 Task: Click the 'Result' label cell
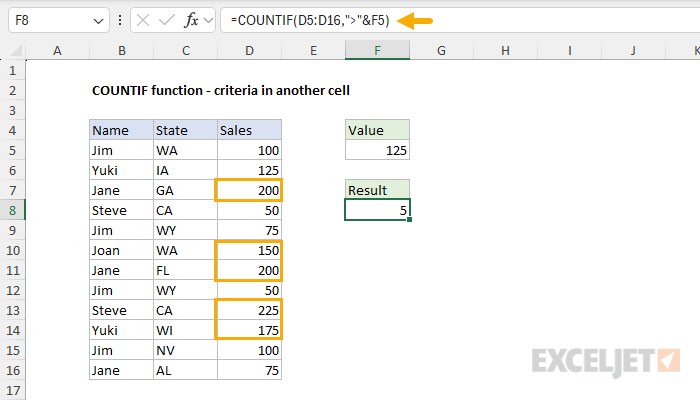[x=377, y=190]
